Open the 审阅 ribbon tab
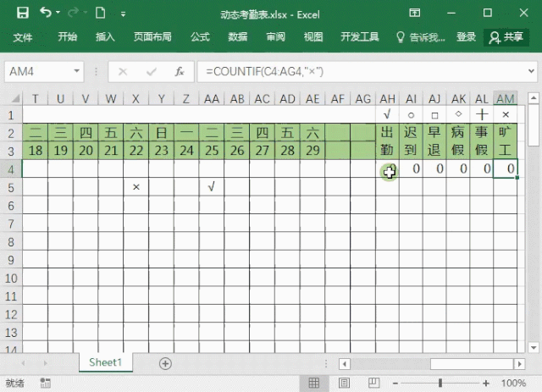The image size is (542, 392). [275, 36]
